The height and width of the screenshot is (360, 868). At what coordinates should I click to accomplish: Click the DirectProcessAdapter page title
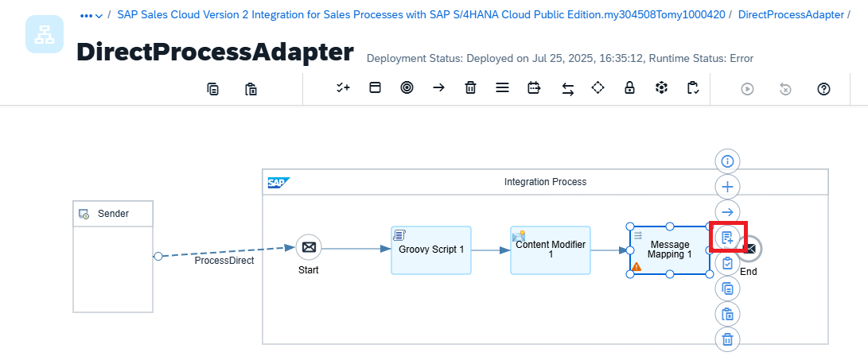click(215, 52)
